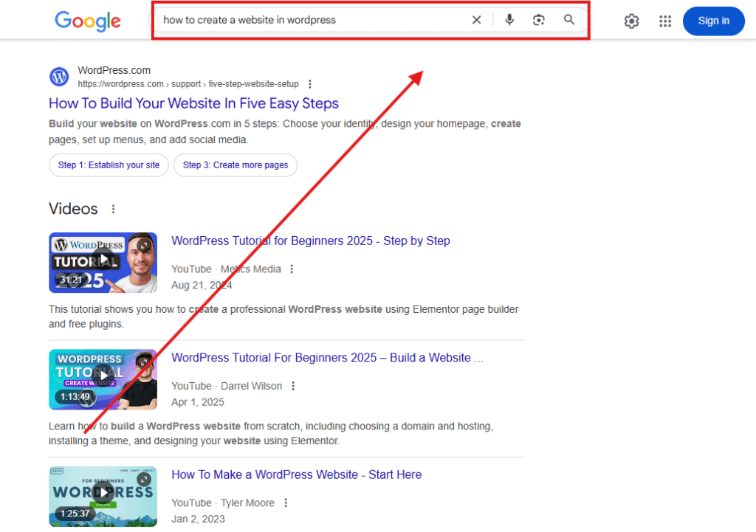
Task: Click the Sign in button
Action: pos(714,21)
